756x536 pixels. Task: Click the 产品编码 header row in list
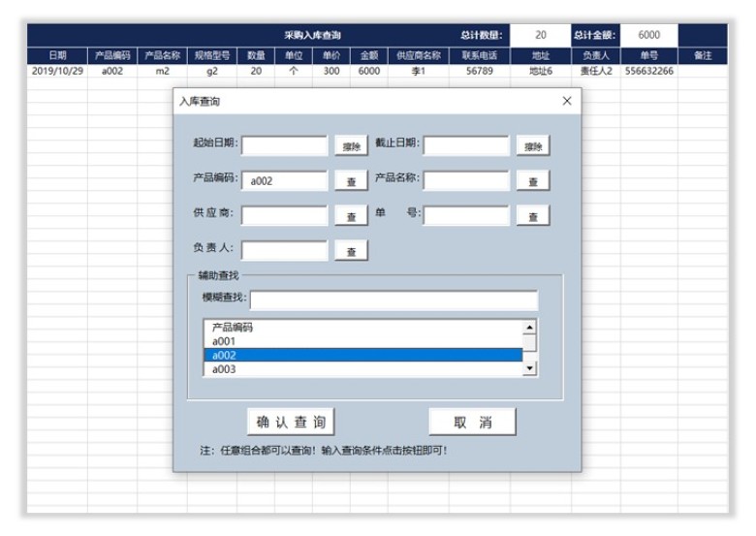[363, 328]
